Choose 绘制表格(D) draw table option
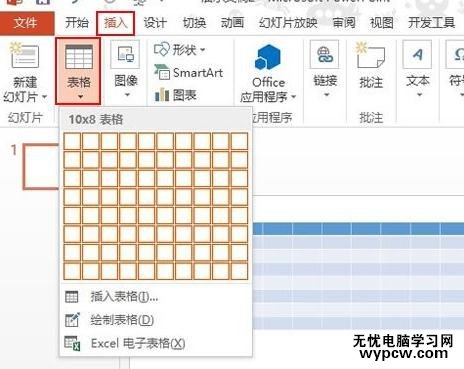464x369 pixels. click(x=155, y=320)
